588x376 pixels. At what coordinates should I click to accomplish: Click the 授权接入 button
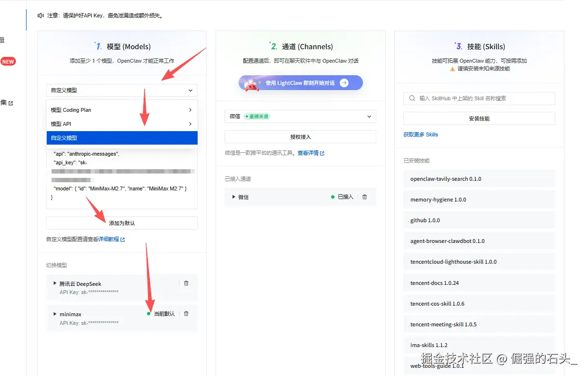click(x=300, y=137)
